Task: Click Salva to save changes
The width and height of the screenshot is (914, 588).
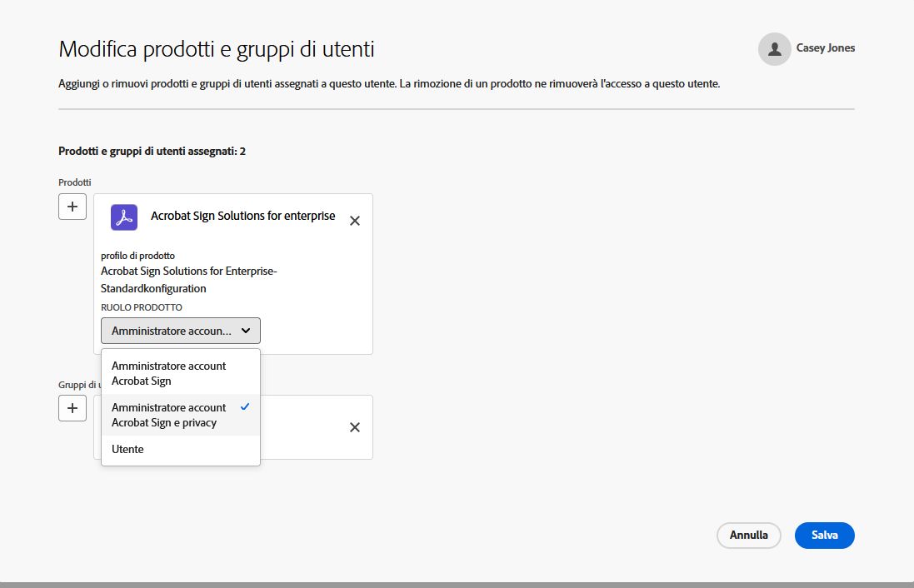Action: [824, 536]
